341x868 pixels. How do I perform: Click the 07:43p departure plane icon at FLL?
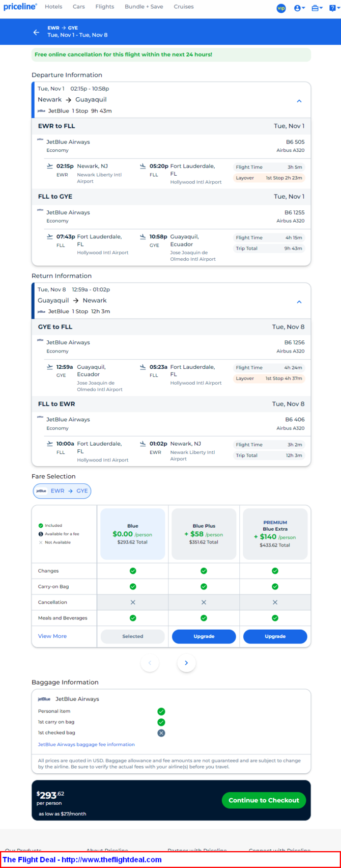(50, 236)
